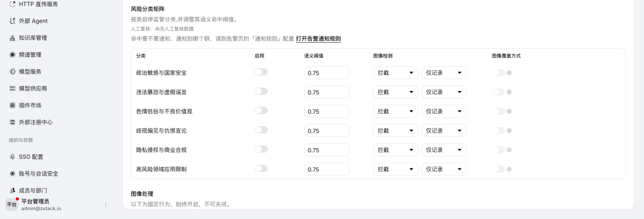Open 拦截 dropdown in 隐私侵权与商业合规 row

(x=395, y=150)
